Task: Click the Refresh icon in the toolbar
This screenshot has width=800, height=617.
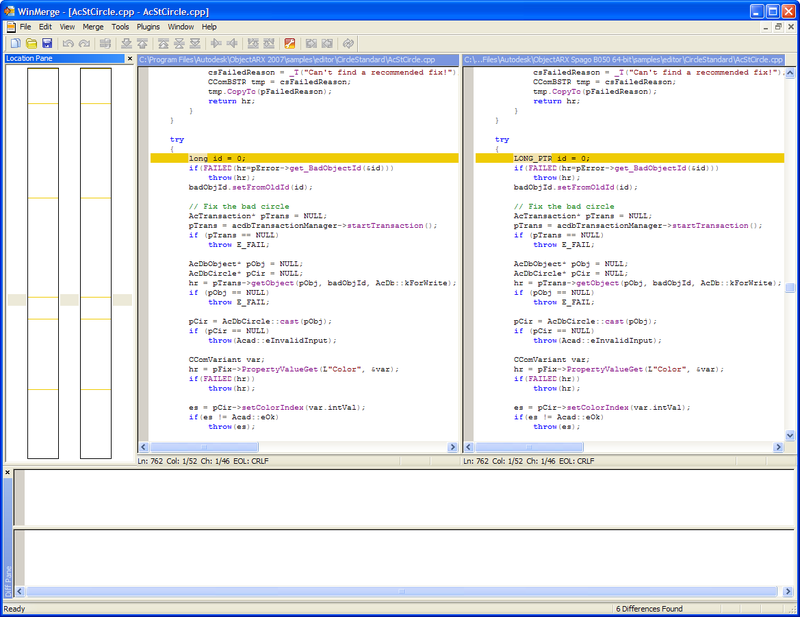Action: coord(348,44)
